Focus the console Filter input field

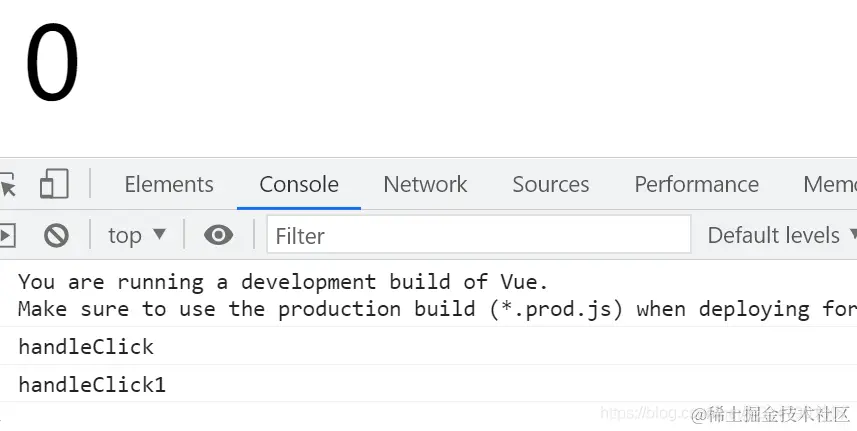pyautogui.click(x=478, y=235)
